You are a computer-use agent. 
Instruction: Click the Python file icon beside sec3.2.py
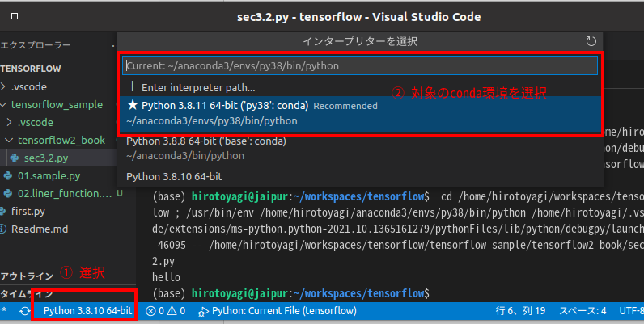[x=17, y=158]
